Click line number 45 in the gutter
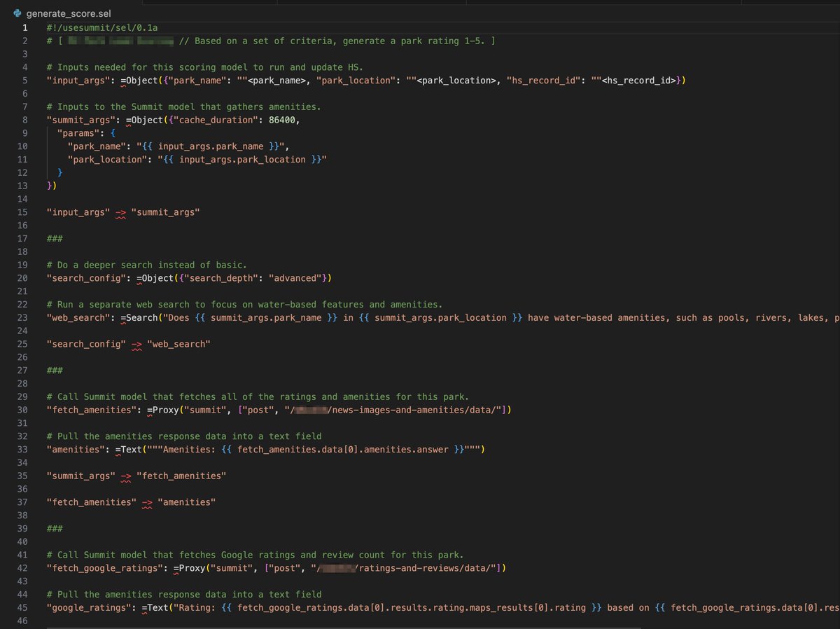This screenshot has width=840, height=629. 22,607
